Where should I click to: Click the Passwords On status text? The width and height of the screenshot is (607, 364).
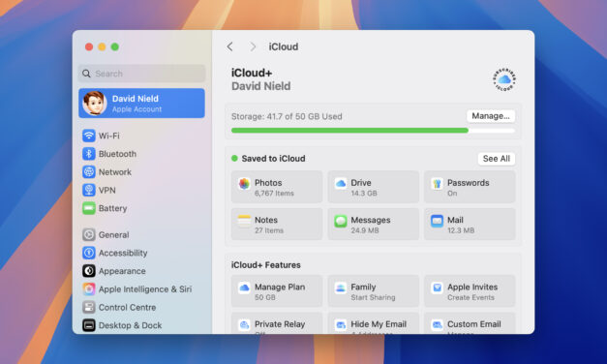tap(468, 188)
